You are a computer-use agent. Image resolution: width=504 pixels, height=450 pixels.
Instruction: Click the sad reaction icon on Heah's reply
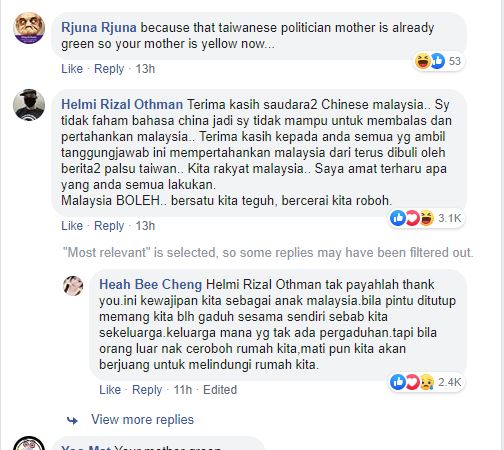(x=427, y=382)
